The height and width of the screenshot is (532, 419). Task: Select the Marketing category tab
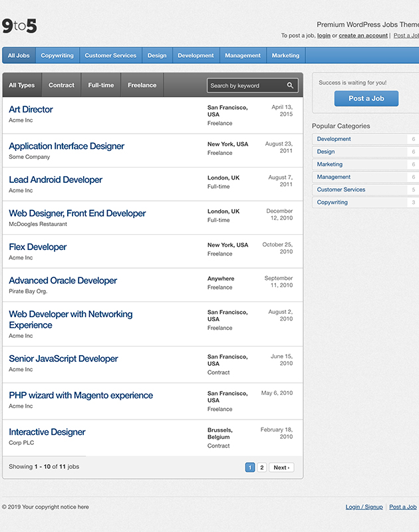(285, 55)
